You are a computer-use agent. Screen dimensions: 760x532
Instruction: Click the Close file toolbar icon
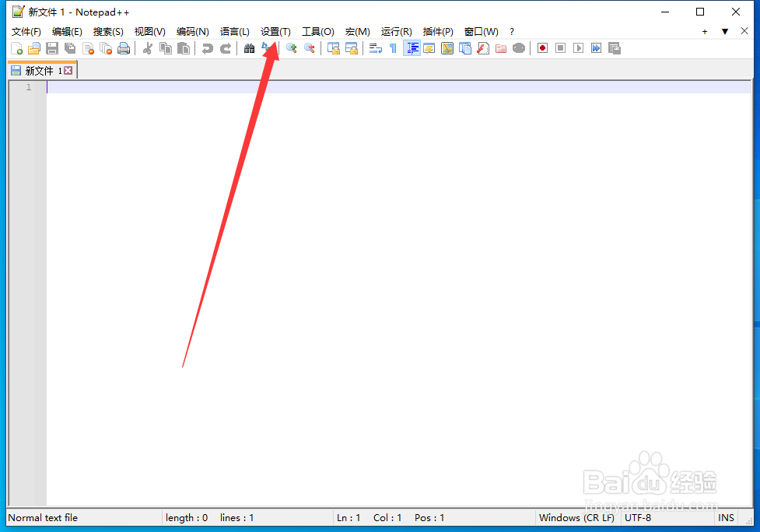point(88,48)
